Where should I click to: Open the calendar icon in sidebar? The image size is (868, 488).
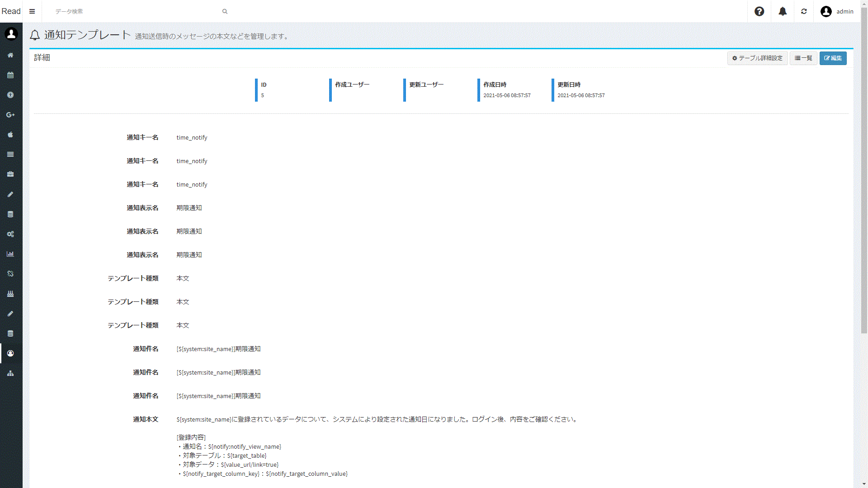click(x=10, y=75)
